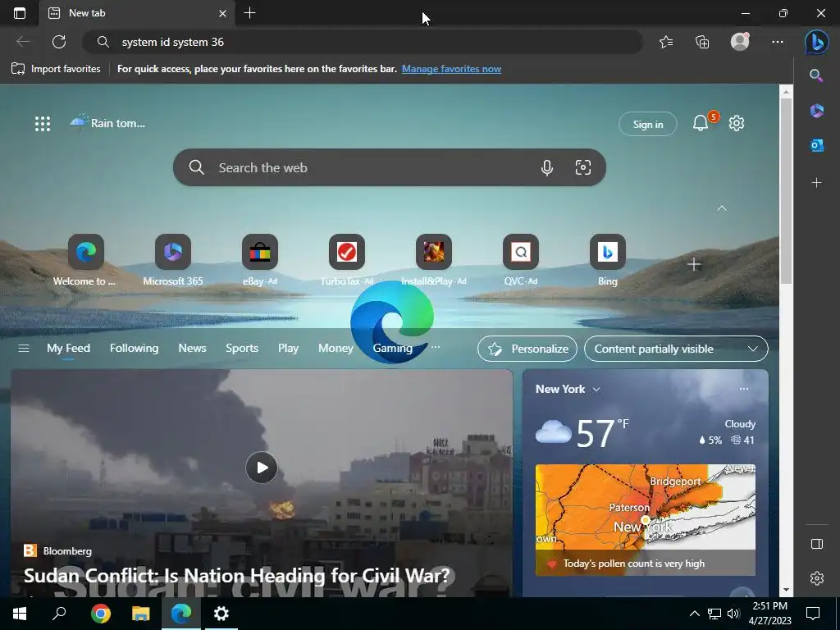Open the Install&Play quick link

pyautogui.click(x=433, y=260)
